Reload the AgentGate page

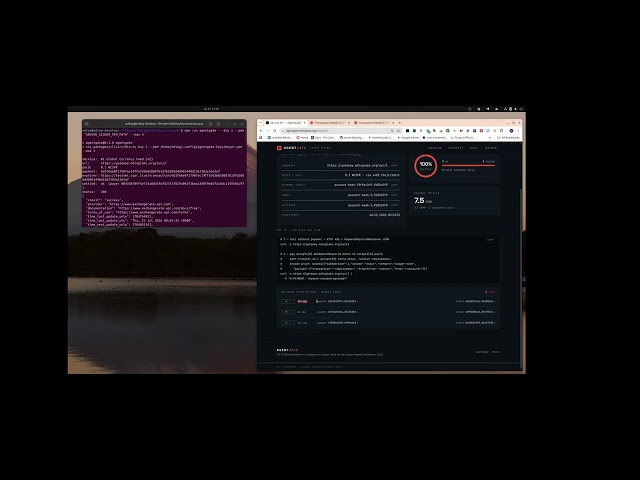click(x=274, y=131)
